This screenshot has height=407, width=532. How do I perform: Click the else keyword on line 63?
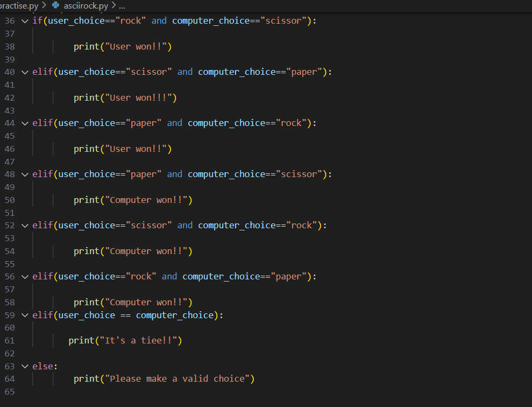[x=42, y=366]
